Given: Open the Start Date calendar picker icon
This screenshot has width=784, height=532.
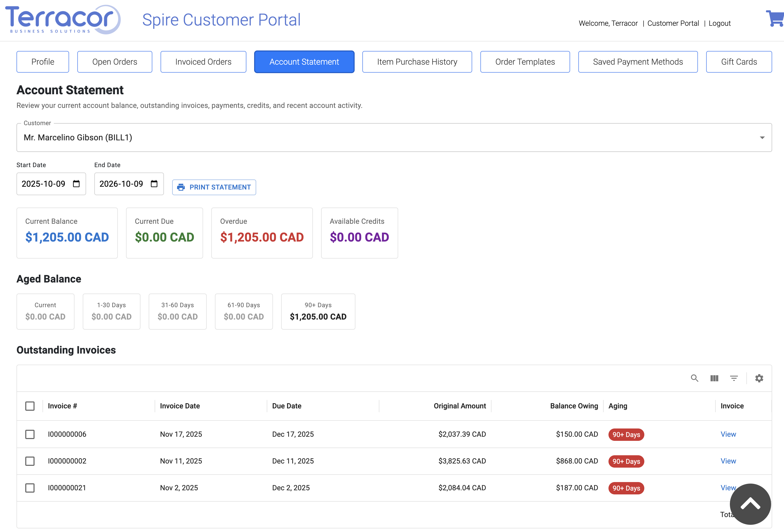Looking at the screenshot, I should click(x=76, y=184).
